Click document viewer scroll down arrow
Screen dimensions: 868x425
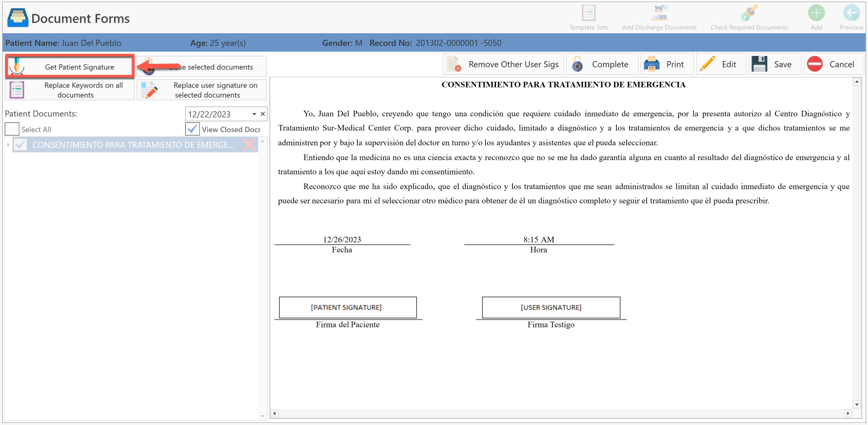857,404
